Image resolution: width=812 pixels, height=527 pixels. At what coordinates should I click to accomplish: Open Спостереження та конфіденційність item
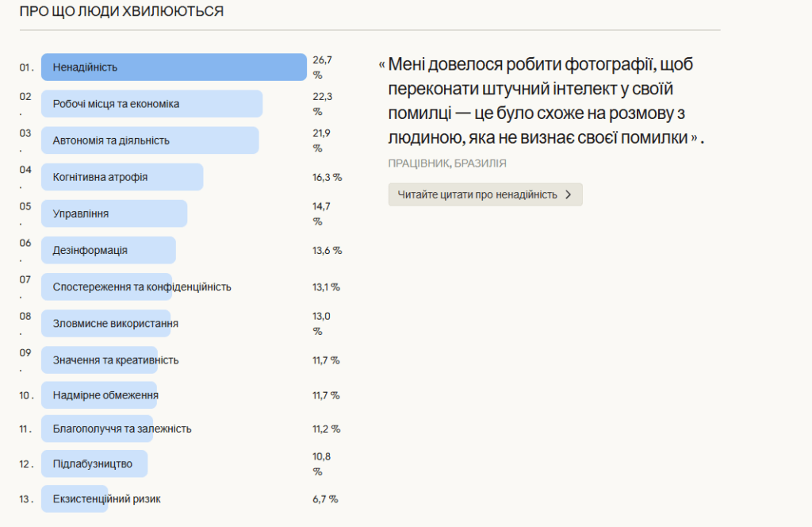point(142,287)
